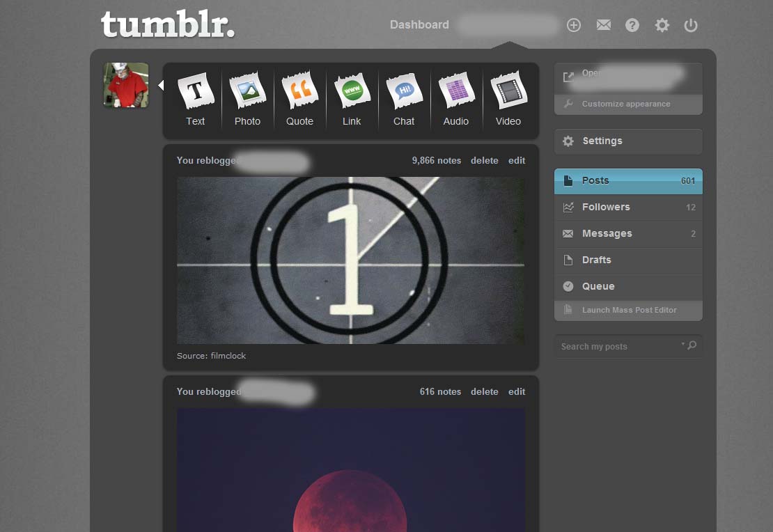The image size is (773, 532).
Task: Click the Messages envelope icon in sidebar
Action: pyautogui.click(x=568, y=234)
